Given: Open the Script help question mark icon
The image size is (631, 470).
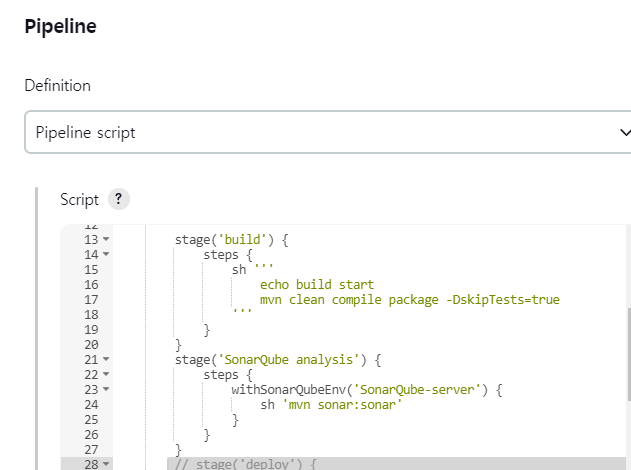Looking at the screenshot, I should (119, 199).
